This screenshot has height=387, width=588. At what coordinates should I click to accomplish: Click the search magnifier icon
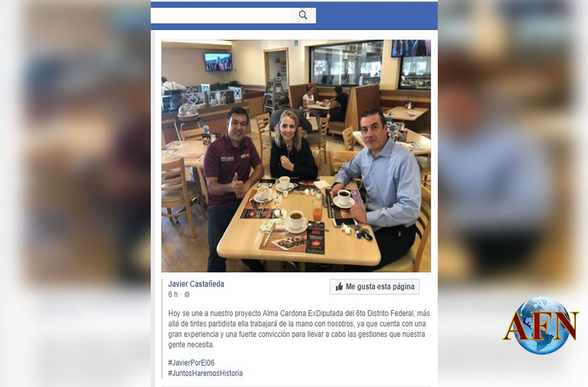click(x=303, y=16)
